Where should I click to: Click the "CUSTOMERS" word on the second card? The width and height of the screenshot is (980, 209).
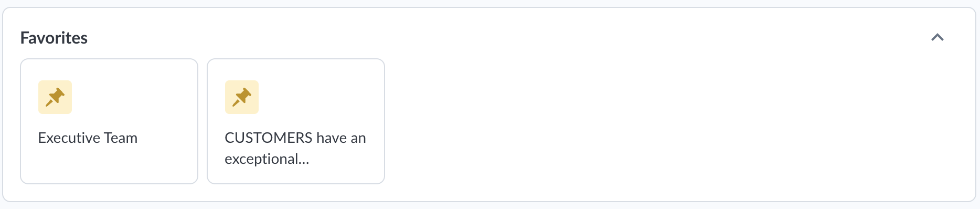click(x=269, y=138)
